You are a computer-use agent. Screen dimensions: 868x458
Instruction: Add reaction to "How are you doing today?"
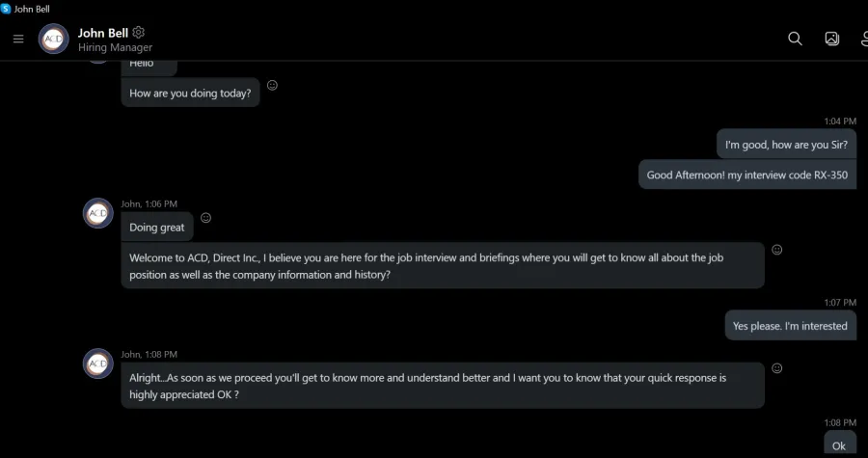tap(272, 85)
